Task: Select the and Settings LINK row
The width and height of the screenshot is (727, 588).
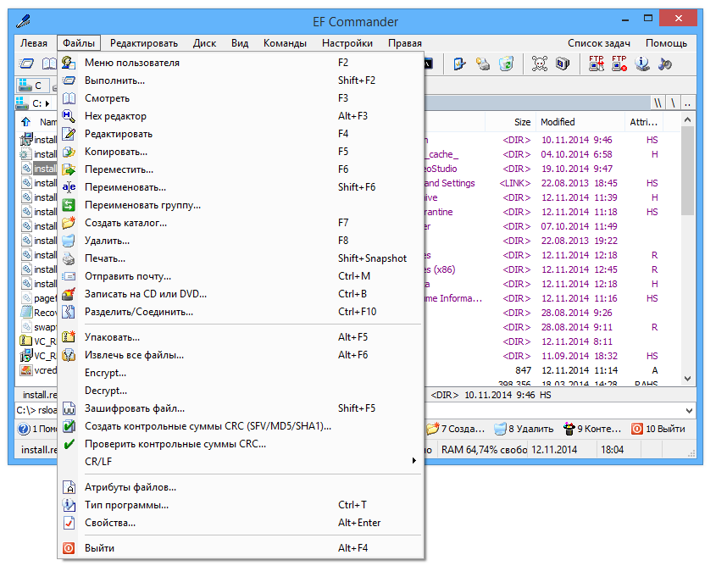Action: [552, 183]
